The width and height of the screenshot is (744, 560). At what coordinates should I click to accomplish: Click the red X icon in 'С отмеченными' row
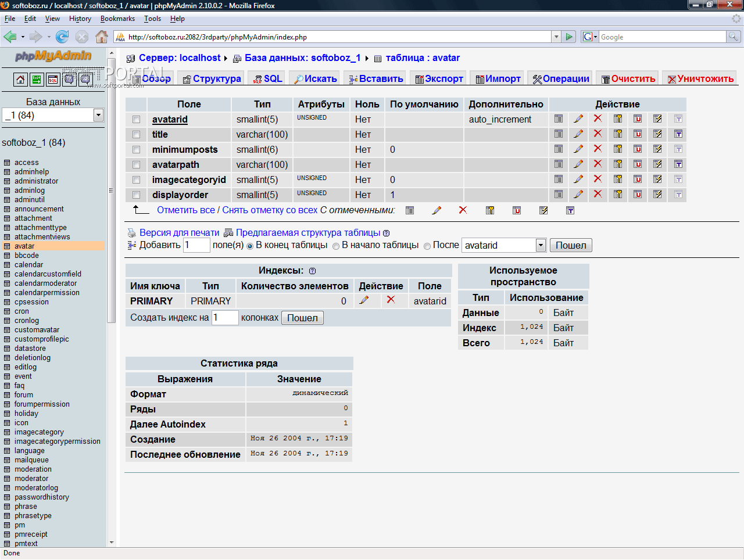click(463, 210)
